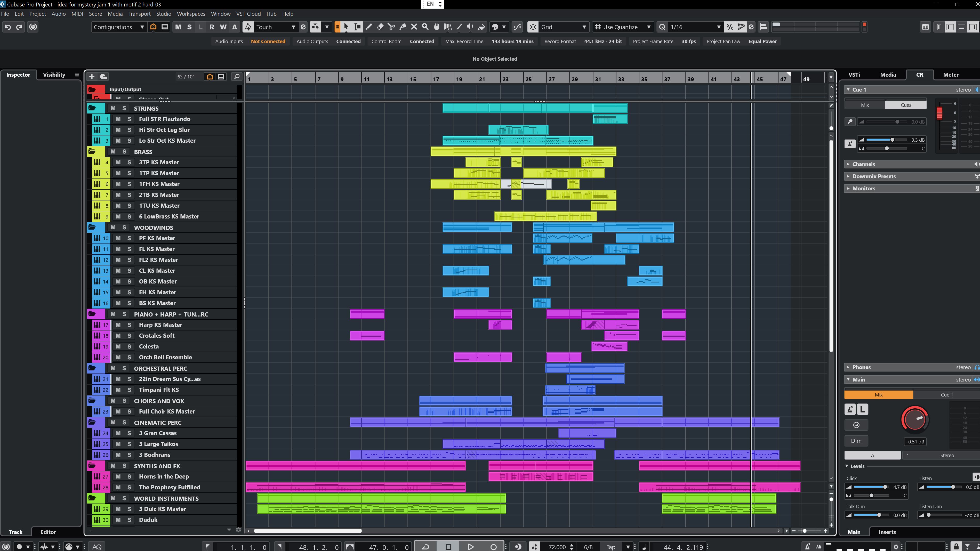Screen dimensions: 980x551
Task: Click the undo arrow icon
Action: [7, 27]
